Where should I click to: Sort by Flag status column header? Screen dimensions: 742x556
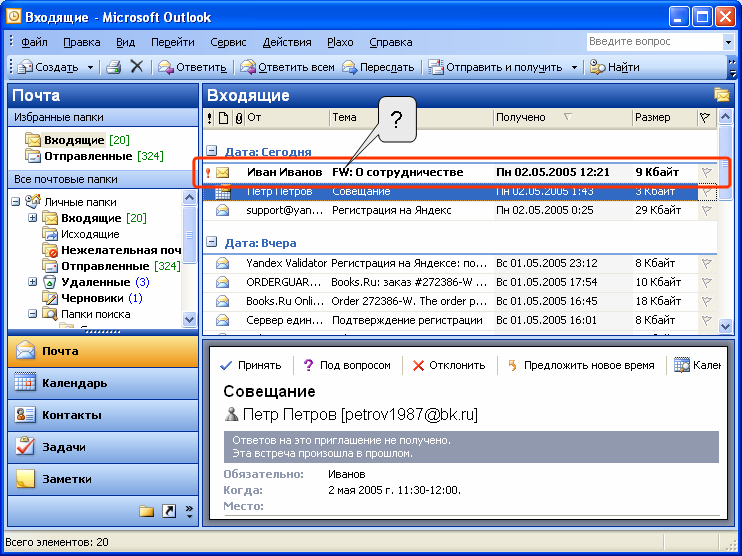pyautogui.click(x=705, y=117)
